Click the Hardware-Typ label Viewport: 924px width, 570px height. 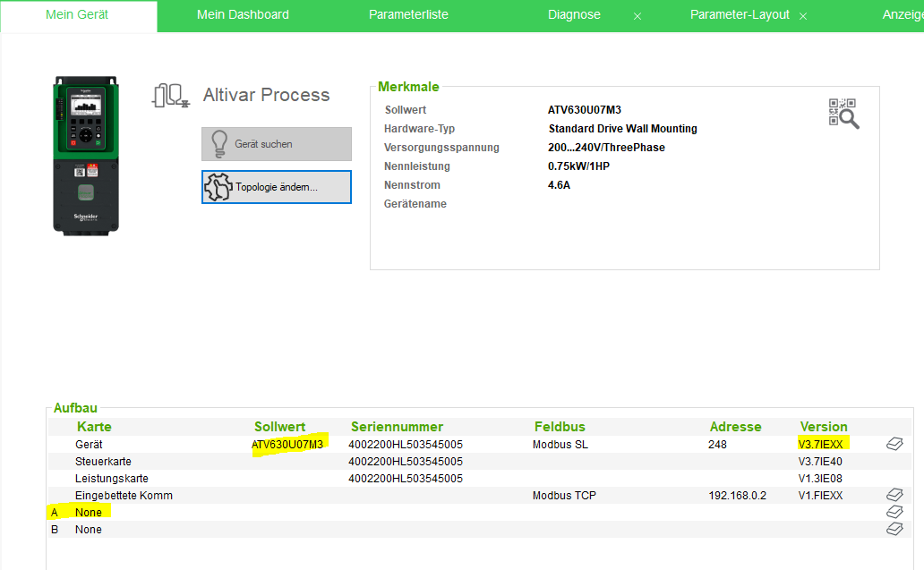420,129
